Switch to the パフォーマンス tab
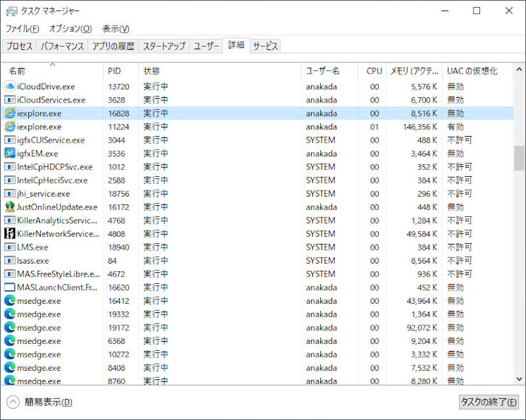 [x=62, y=46]
